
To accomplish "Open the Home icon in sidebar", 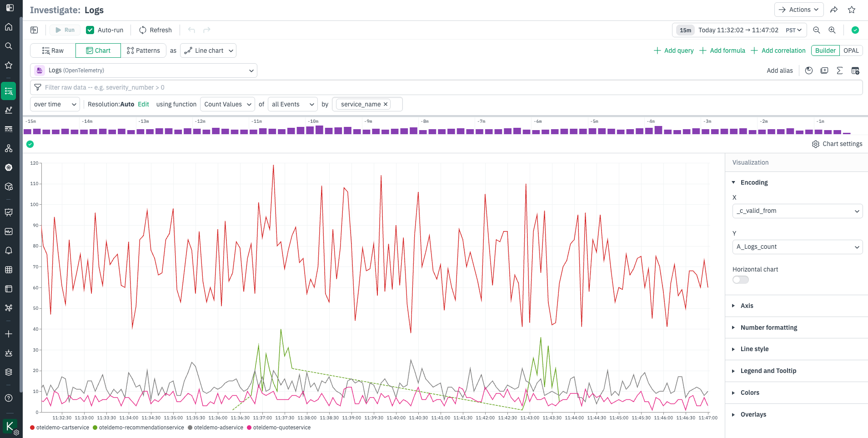I will (9, 27).
